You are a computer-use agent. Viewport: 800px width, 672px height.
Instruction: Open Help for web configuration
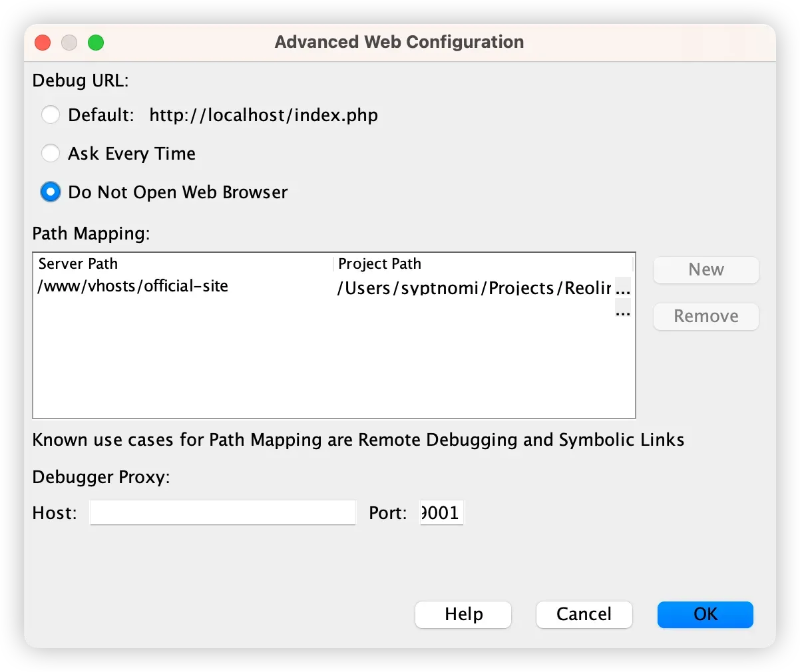point(463,614)
